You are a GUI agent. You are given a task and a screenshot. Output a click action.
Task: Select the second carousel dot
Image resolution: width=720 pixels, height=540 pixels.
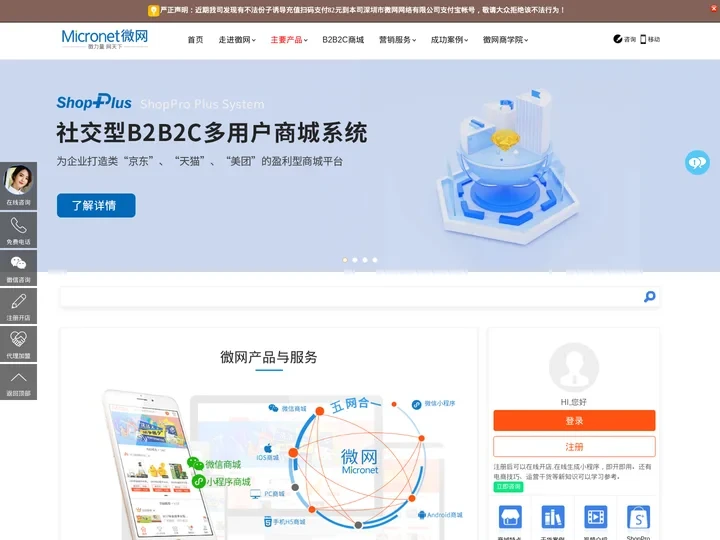coord(355,260)
